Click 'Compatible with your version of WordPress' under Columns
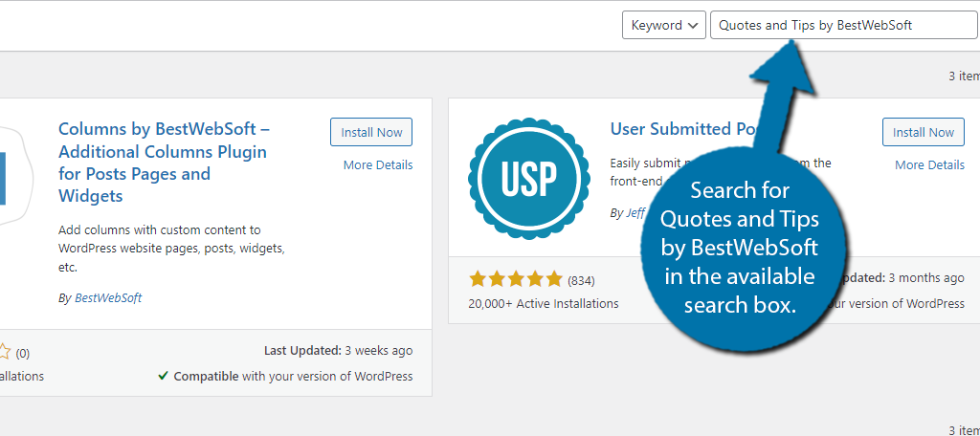This screenshot has height=436, width=980. pos(285,376)
